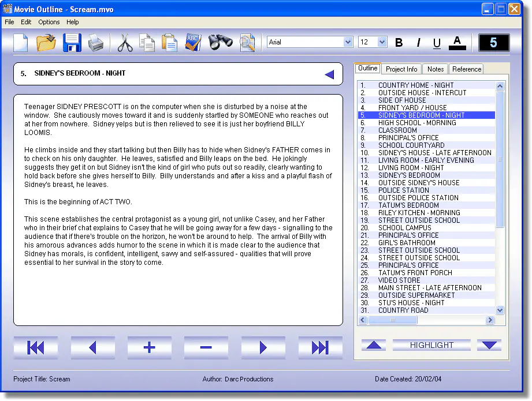Click the Print icon
This screenshot has width=532, height=401.
(96, 43)
